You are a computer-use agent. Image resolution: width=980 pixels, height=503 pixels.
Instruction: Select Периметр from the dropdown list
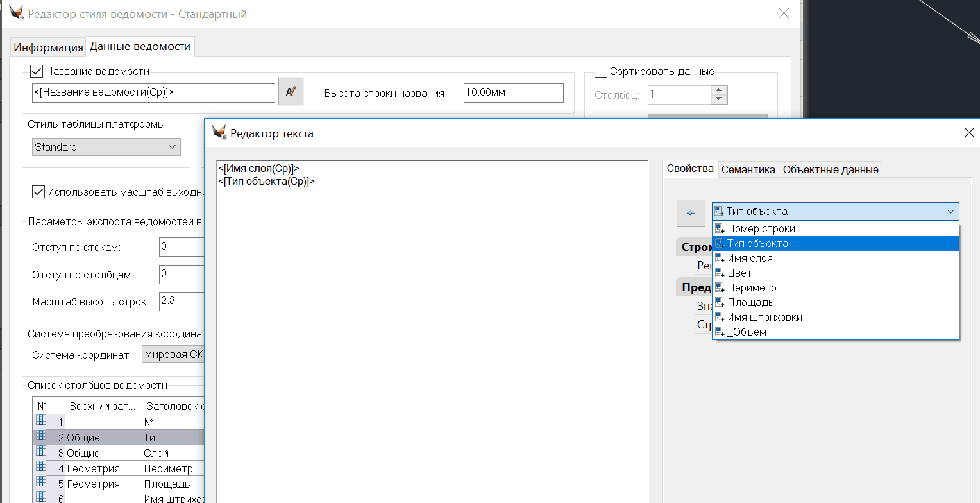[752, 288]
